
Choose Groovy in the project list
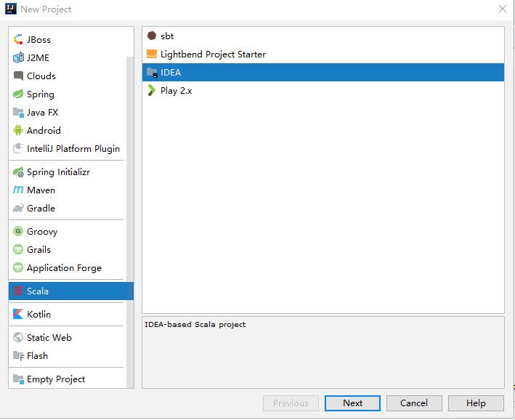click(x=41, y=232)
